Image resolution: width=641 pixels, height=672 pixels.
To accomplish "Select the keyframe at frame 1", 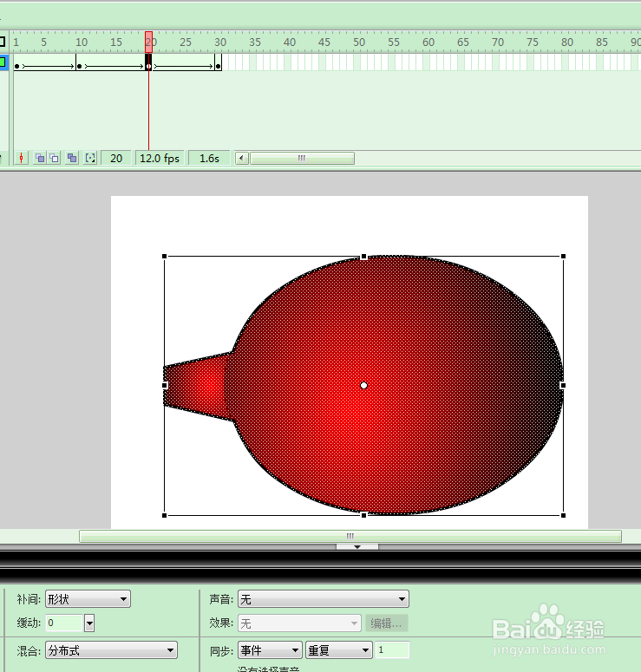I will point(16,66).
